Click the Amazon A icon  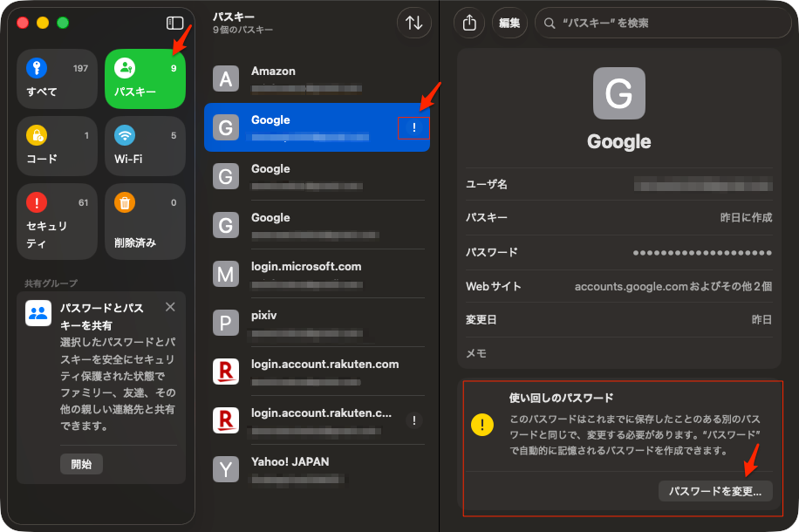point(226,79)
